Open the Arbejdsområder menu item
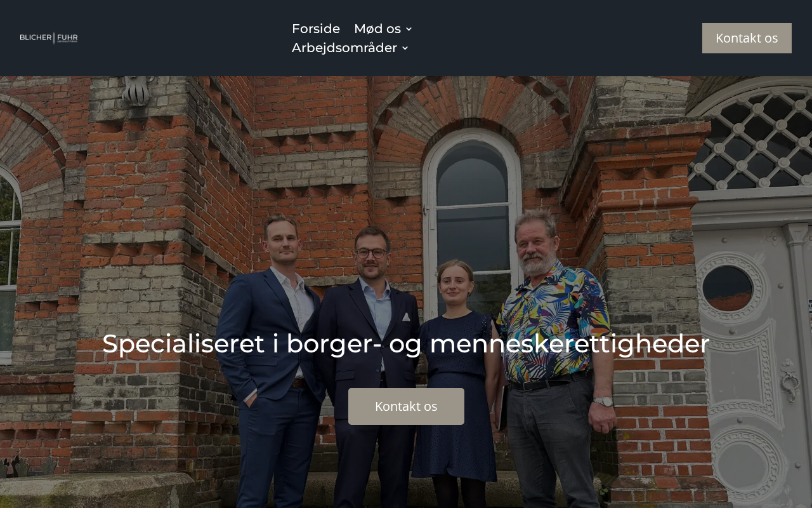The height and width of the screenshot is (508, 812). pyautogui.click(x=344, y=48)
